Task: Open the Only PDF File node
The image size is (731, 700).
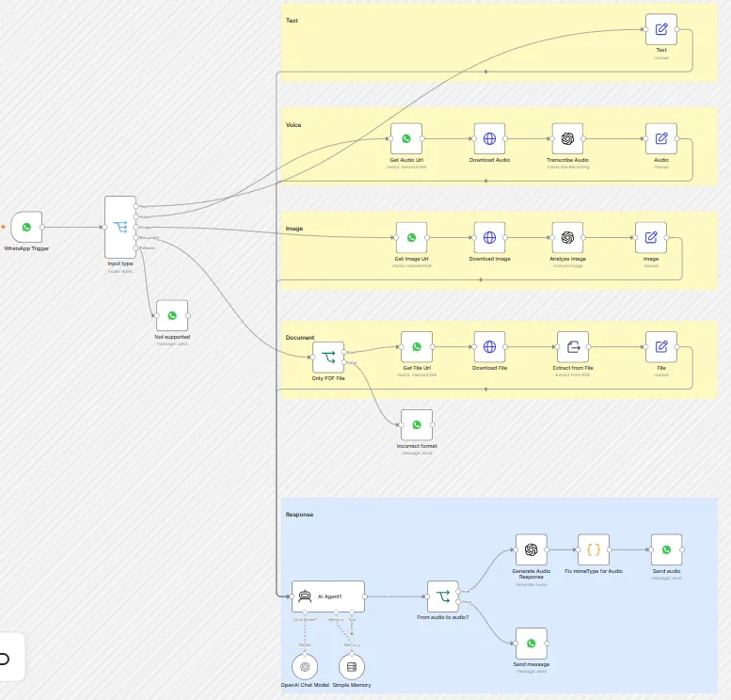Action: 328,358
